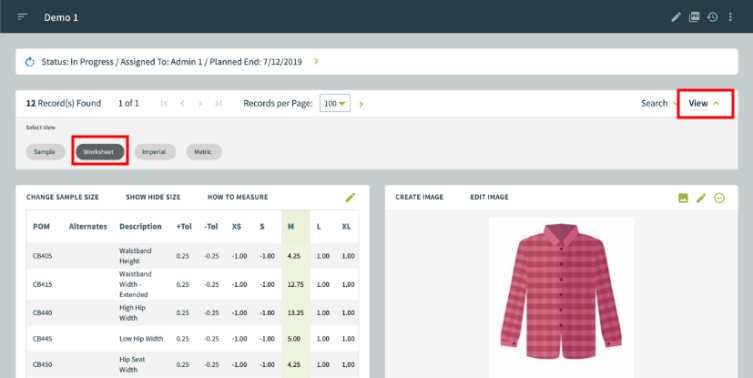Screen dimensions: 753x378
Task: Open the Records per Page dropdown
Action: click(x=335, y=103)
